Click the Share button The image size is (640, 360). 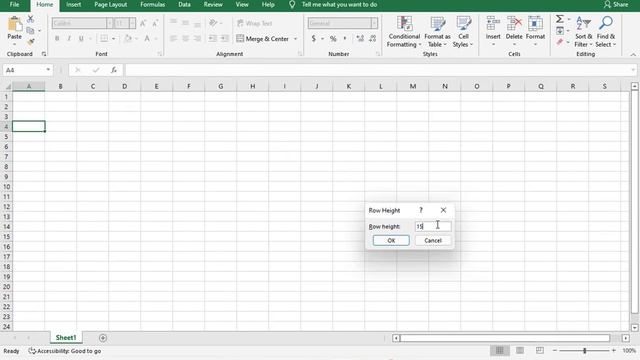[x=616, y=4]
